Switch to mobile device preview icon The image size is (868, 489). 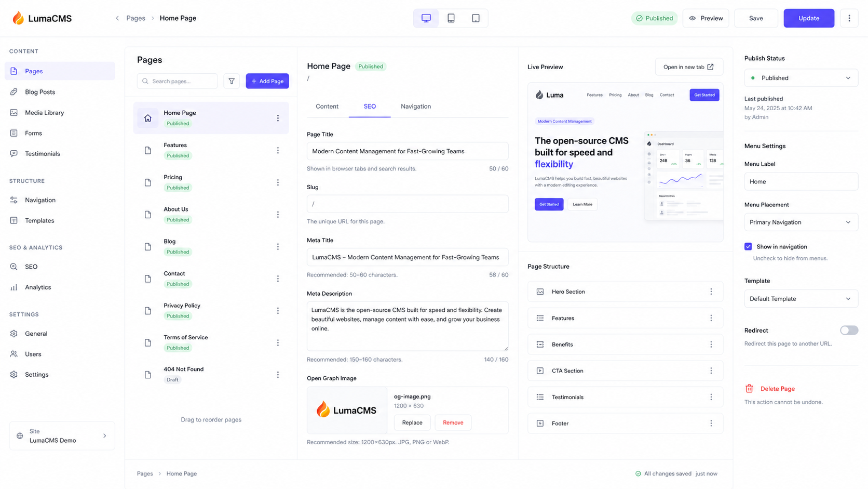point(476,18)
